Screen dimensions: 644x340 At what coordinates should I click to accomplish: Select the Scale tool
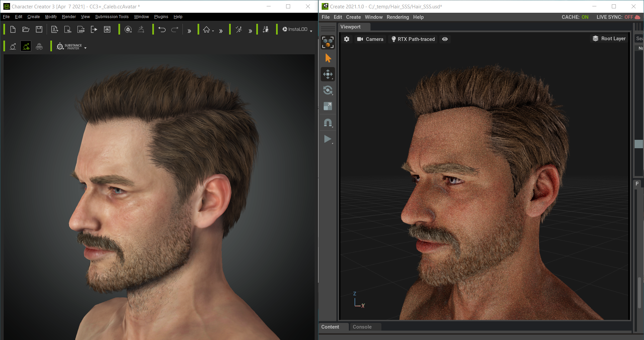(328, 106)
